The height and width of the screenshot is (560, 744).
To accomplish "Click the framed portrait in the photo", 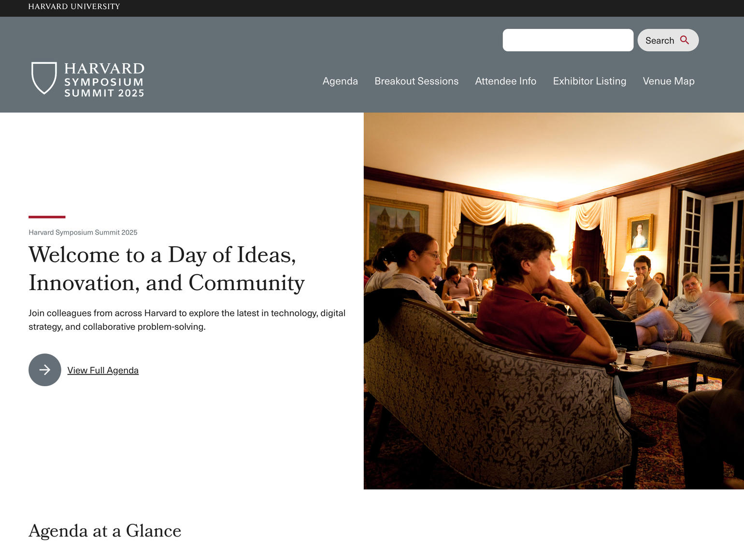I will pos(640,234).
